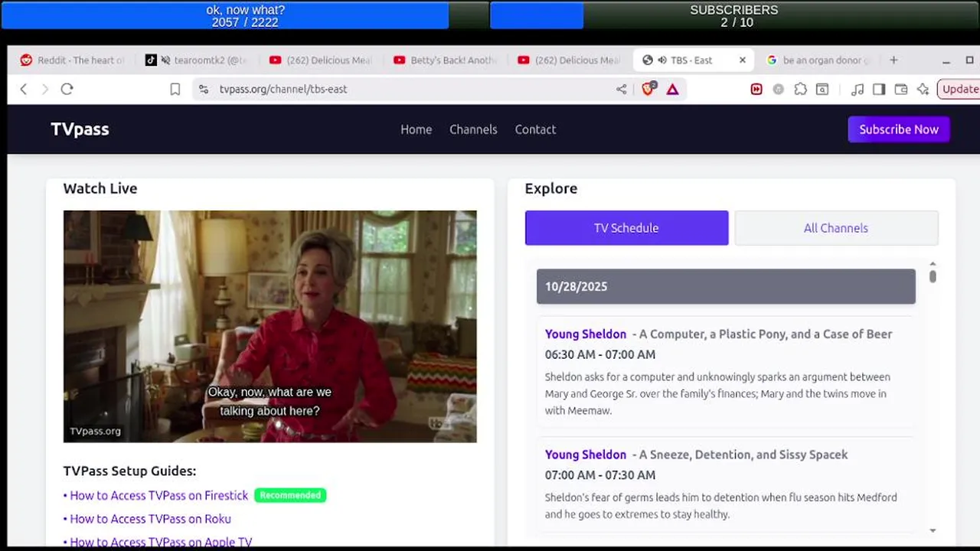Open the Brave Wallet icon
This screenshot has height=551, width=980.
click(x=901, y=90)
